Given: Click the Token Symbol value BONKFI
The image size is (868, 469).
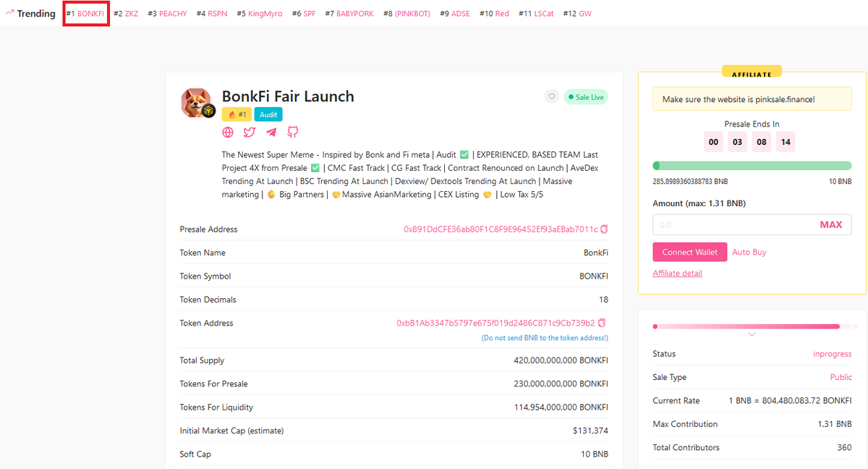Looking at the screenshot, I should pos(594,276).
